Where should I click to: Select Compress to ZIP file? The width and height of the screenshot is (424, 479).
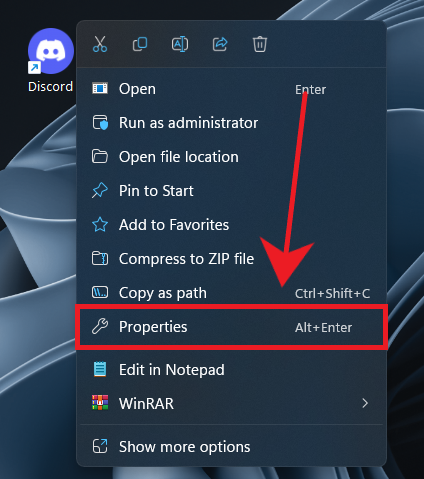(231, 259)
